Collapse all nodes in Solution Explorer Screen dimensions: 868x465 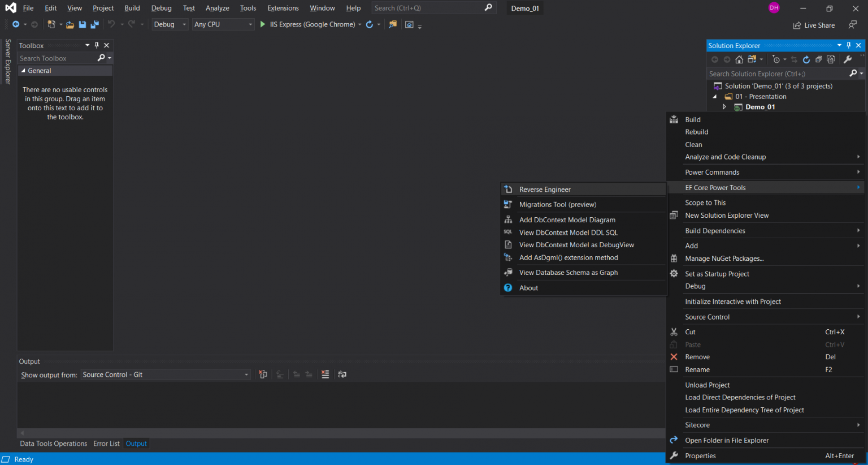click(x=819, y=59)
